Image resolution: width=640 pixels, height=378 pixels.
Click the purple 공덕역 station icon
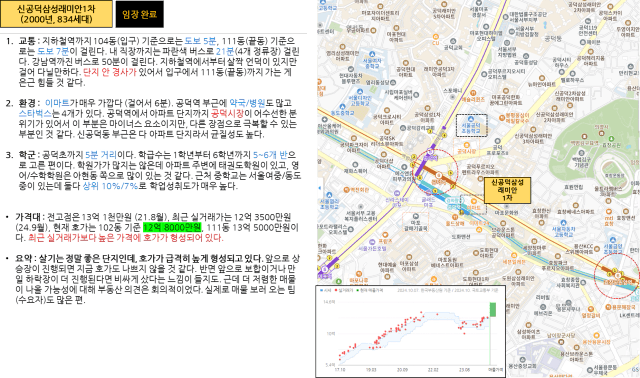[430, 151]
